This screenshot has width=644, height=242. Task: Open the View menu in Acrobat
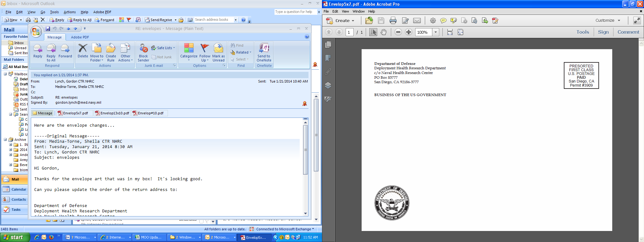pyautogui.click(x=345, y=11)
